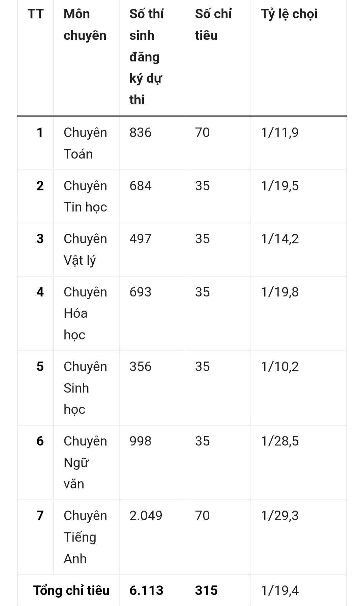Click the 315 total quota value
The width and height of the screenshot is (364, 606).
tap(206, 590)
